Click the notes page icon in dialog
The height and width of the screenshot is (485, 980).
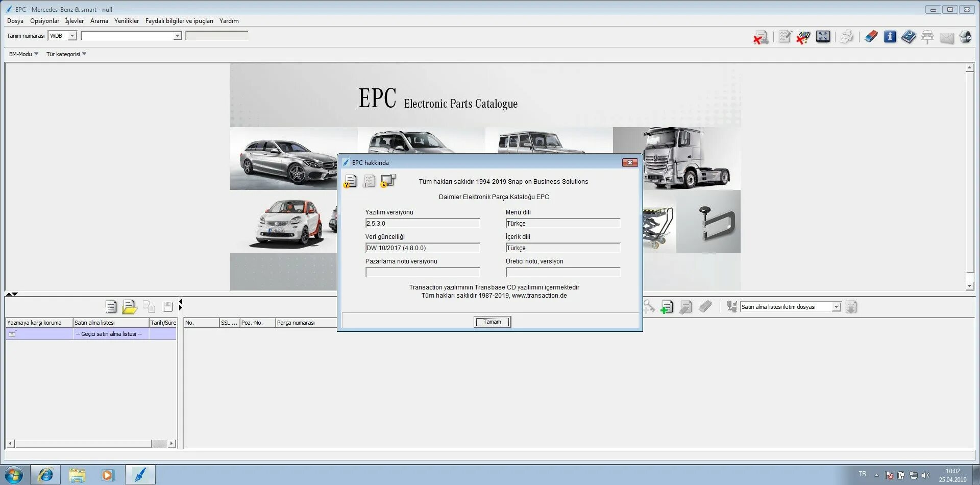[369, 181]
